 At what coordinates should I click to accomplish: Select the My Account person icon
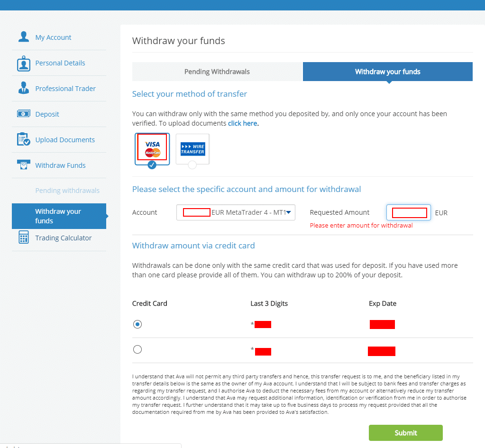pos(23,36)
